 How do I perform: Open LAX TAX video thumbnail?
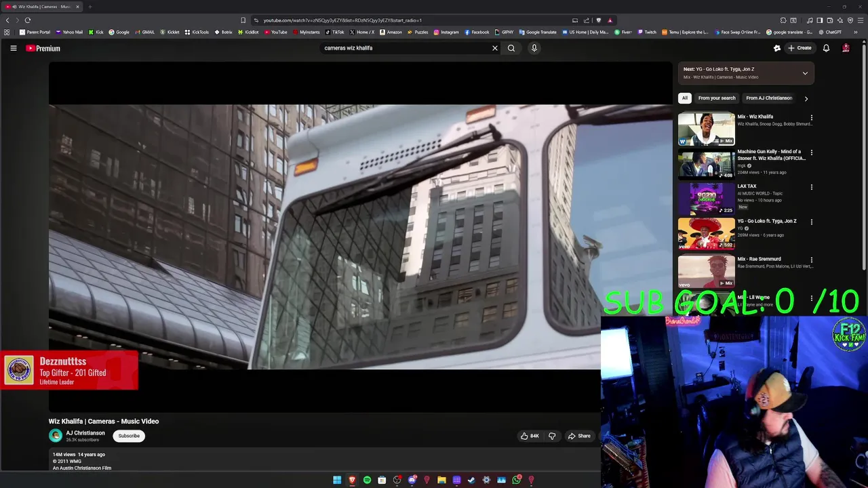point(707,199)
